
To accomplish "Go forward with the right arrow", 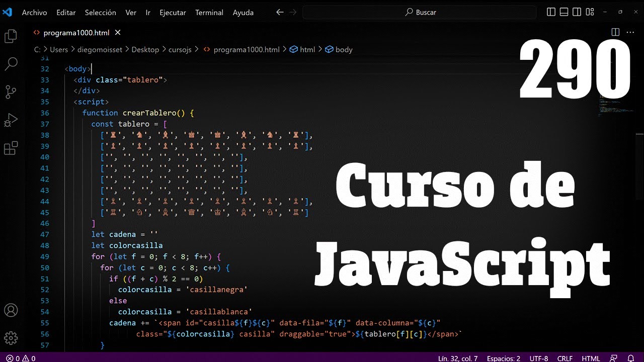I will click(x=294, y=12).
